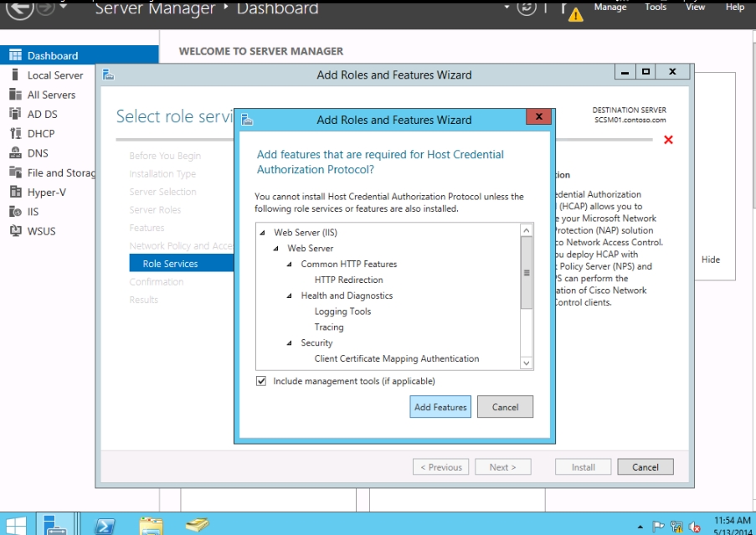This screenshot has height=535, width=756.
Task: Click the Hide link on dashboard
Action: tap(710, 260)
